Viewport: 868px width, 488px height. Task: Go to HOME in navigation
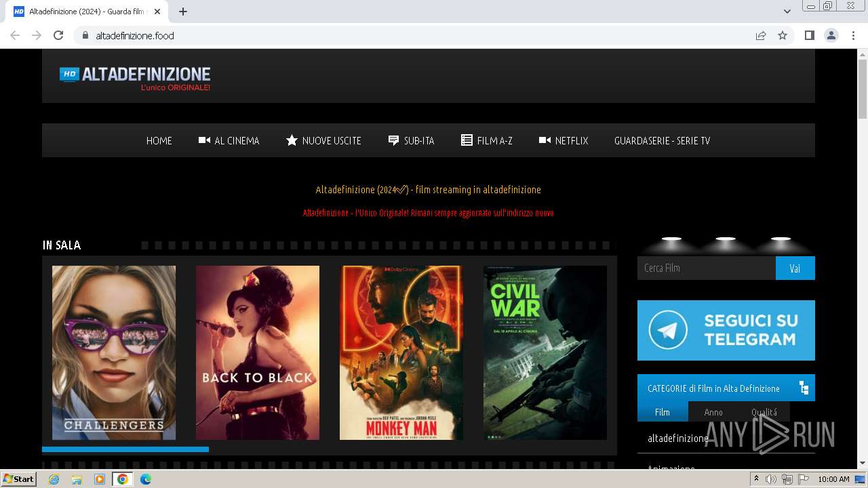click(x=159, y=140)
